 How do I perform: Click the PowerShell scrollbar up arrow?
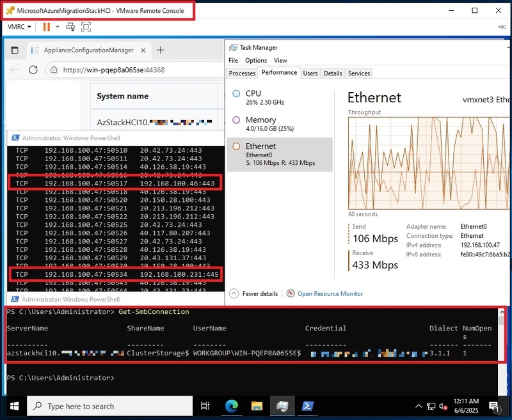[502, 312]
